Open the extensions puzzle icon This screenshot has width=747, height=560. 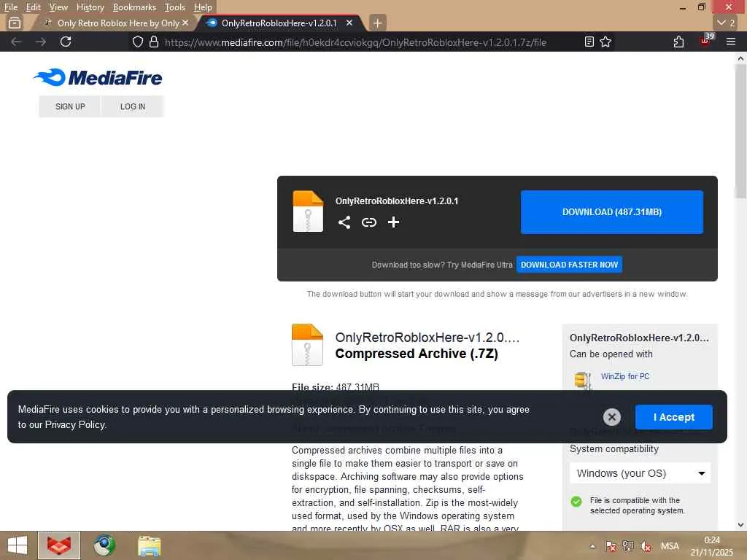point(679,42)
